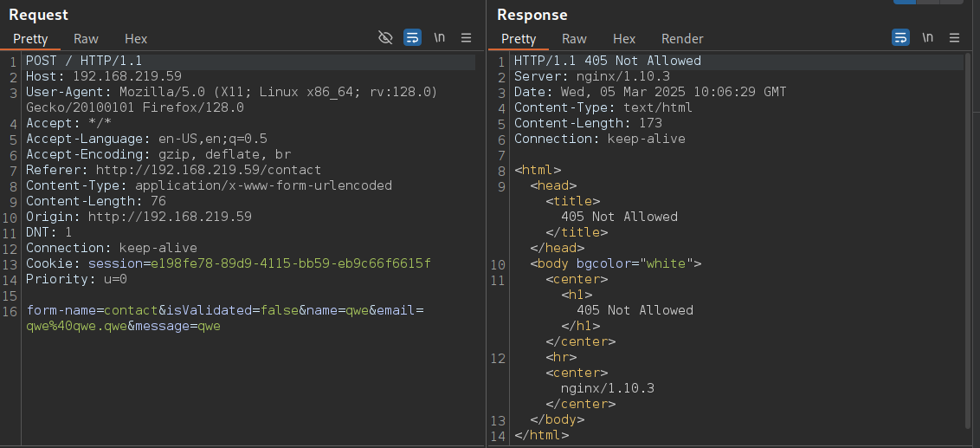Image resolution: width=980 pixels, height=448 pixels.
Task: Switch to the Request Hex tab
Action: coord(136,39)
